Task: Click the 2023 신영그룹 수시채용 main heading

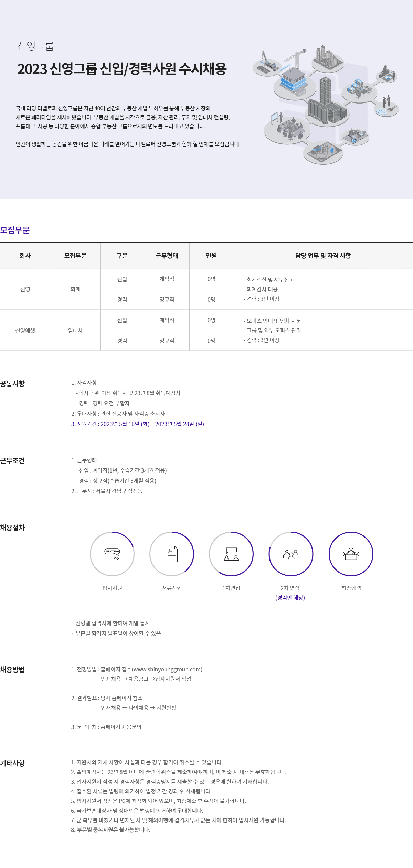Action: [122, 69]
